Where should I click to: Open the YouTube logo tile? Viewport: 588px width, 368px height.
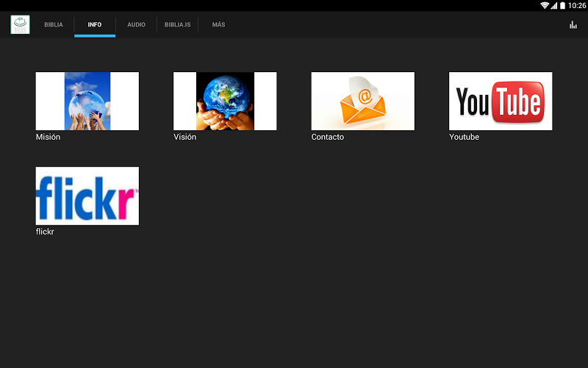tap(501, 102)
